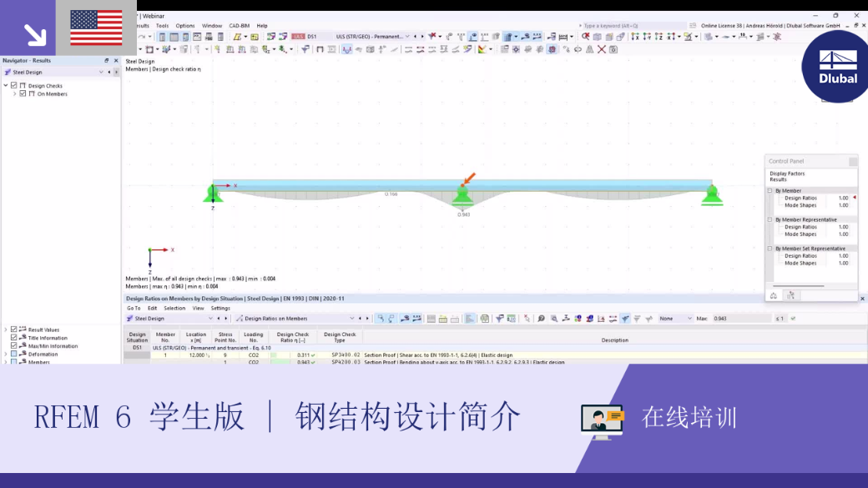Image resolution: width=868 pixels, height=488 pixels.
Task: Open the Options menu
Action: 185,26
